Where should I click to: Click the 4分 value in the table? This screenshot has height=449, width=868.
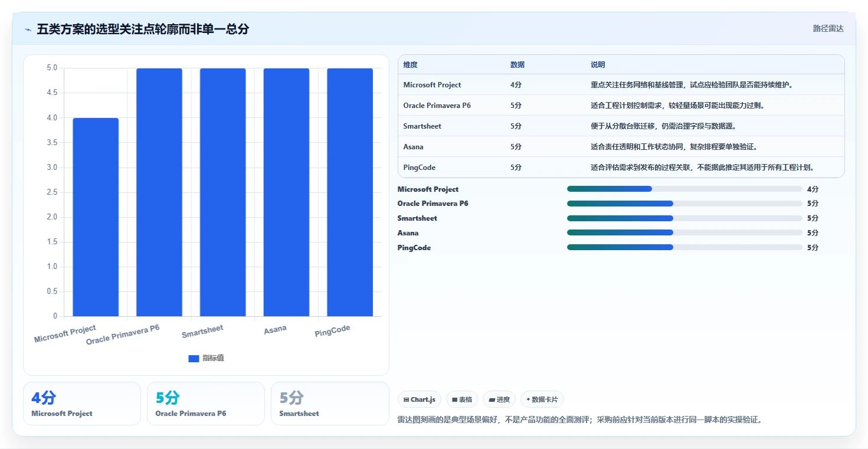516,85
